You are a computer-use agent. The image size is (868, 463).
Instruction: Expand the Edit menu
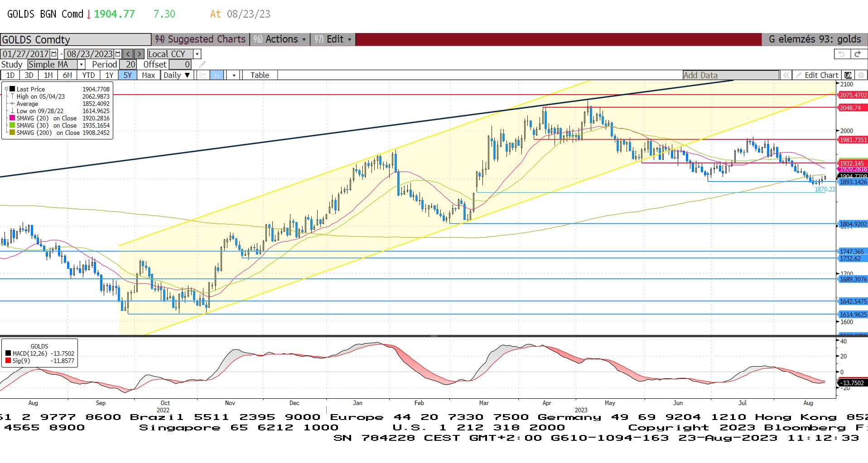point(333,39)
